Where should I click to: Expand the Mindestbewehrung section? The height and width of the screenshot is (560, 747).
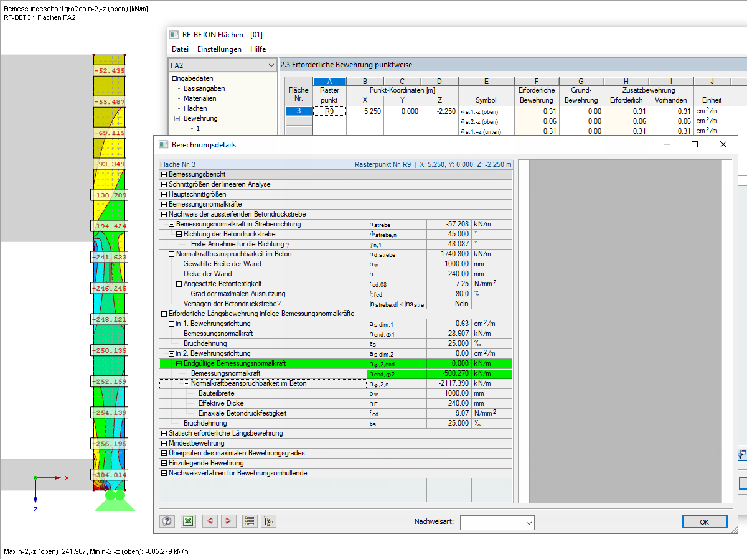[164, 443]
